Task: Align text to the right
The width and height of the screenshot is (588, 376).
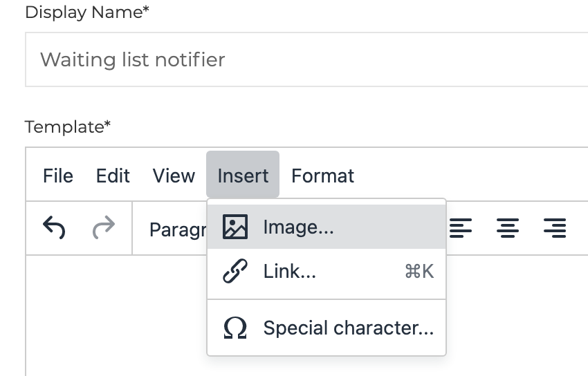Action: tap(555, 227)
